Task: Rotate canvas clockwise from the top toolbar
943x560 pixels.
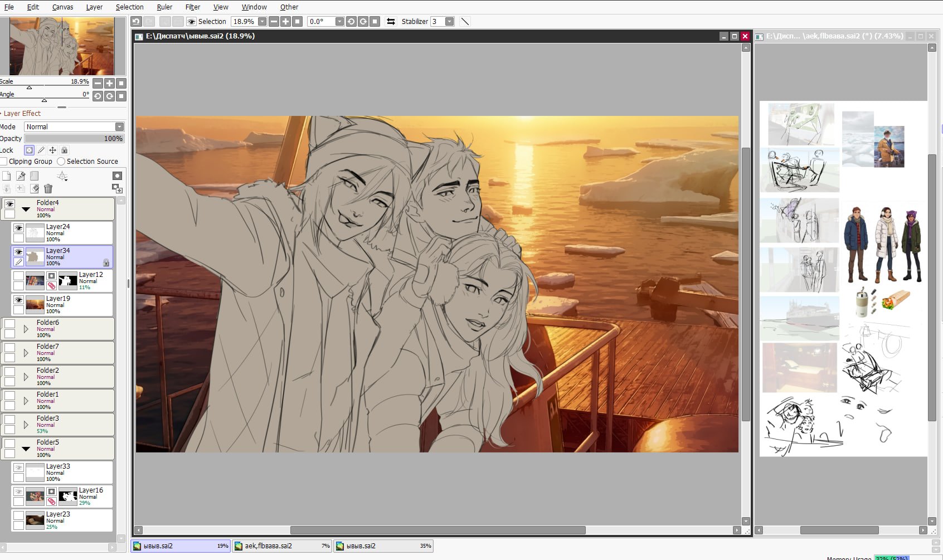Action: point(363,22)
